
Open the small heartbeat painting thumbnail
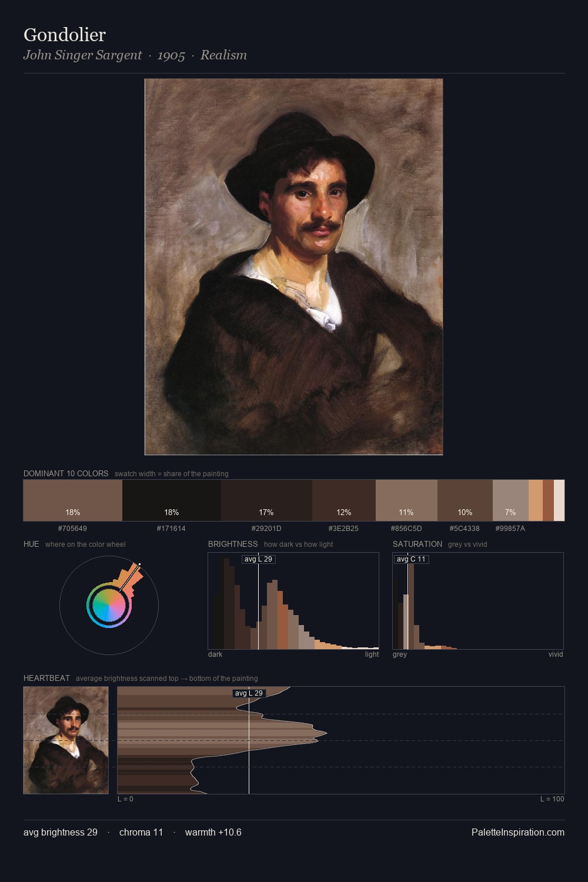click(x=66, y=740)
